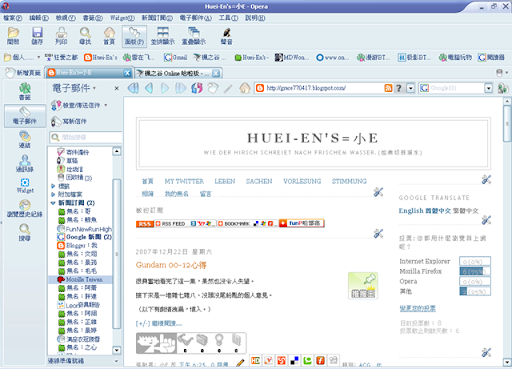Click the 新增頁籤 (New tab) button
The image size is (512, 369).
(x=23, y=73)
